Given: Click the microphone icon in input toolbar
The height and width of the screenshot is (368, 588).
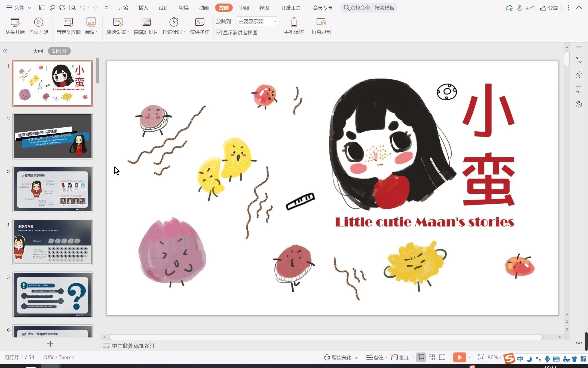Looking at the screenshot, I should tap(547, 359).
